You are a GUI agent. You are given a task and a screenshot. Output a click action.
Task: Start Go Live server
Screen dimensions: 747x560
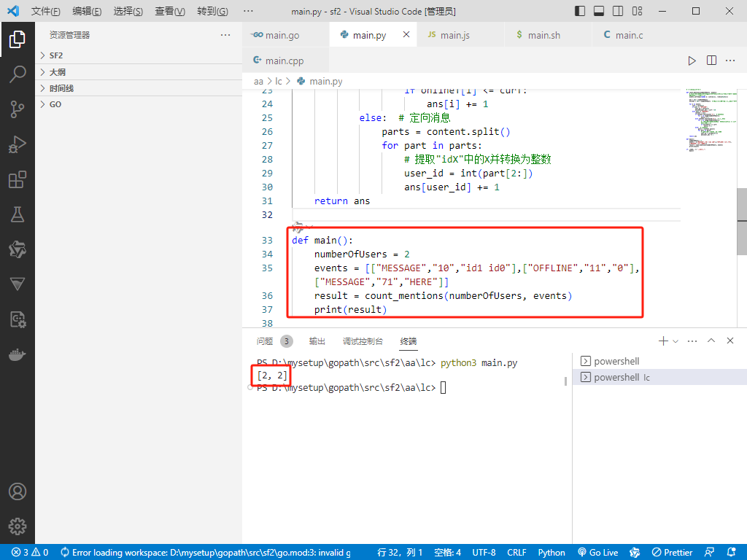tap(598, 553)
